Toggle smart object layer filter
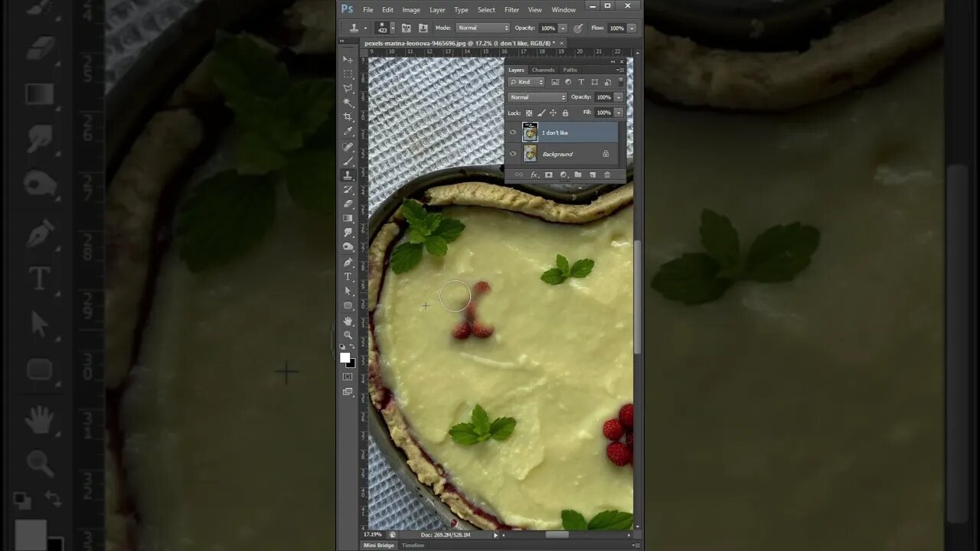This screenshot has height=551, width=980. coord(607,82)
